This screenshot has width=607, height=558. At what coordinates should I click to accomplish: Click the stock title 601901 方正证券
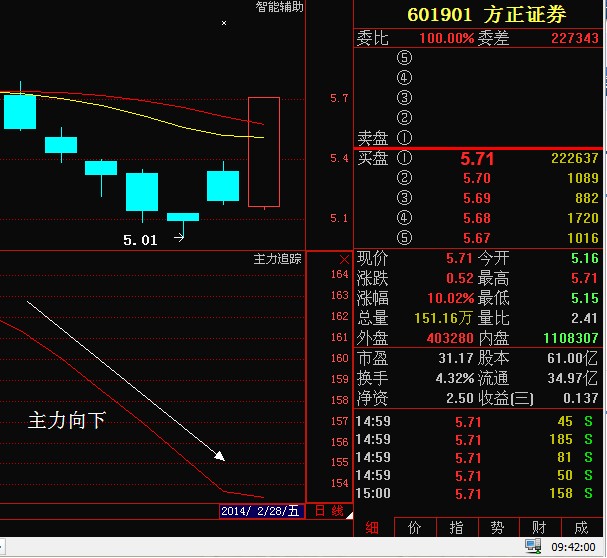(x=486, y=15)
